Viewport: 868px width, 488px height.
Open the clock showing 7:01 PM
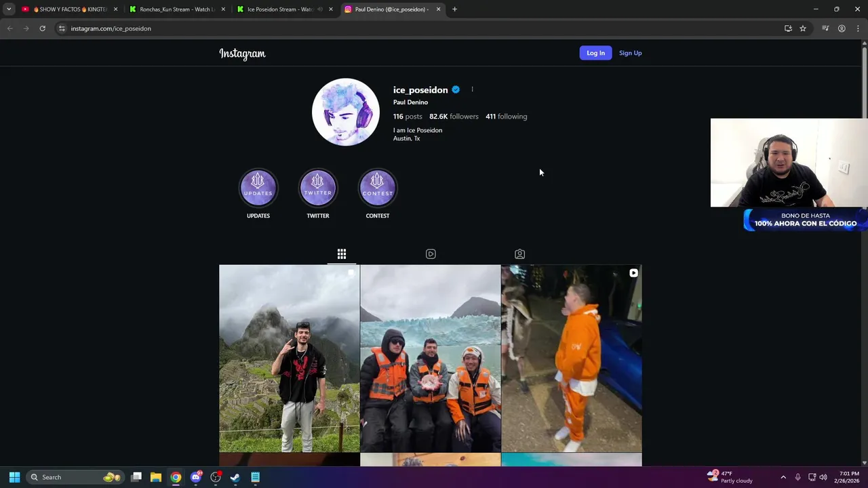click(849, 477)
